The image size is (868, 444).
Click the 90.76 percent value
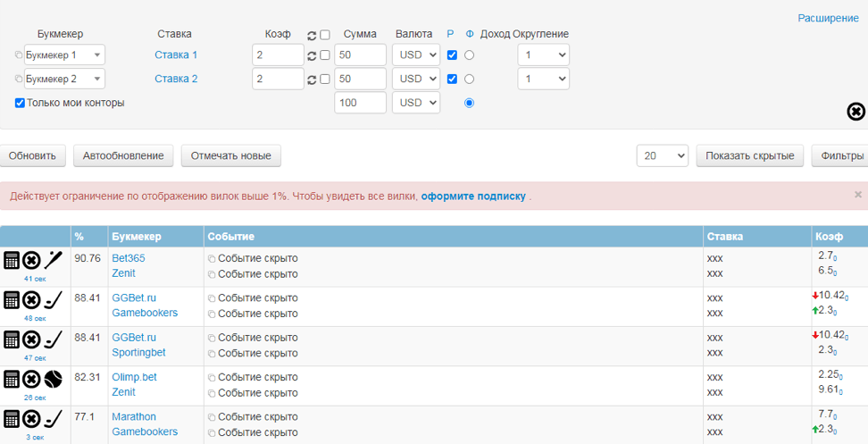coord(88,258)
